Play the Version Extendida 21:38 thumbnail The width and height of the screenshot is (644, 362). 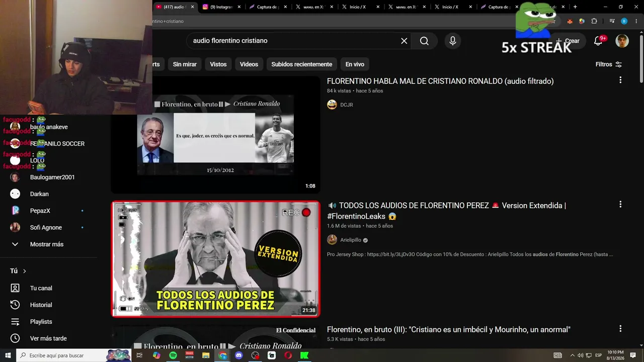coord(216,259)
